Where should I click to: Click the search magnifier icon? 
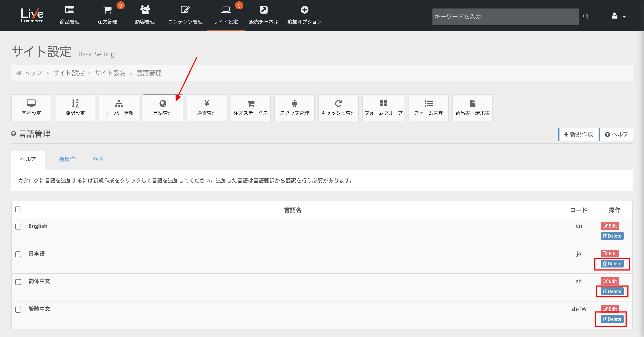tap(586, 17)
